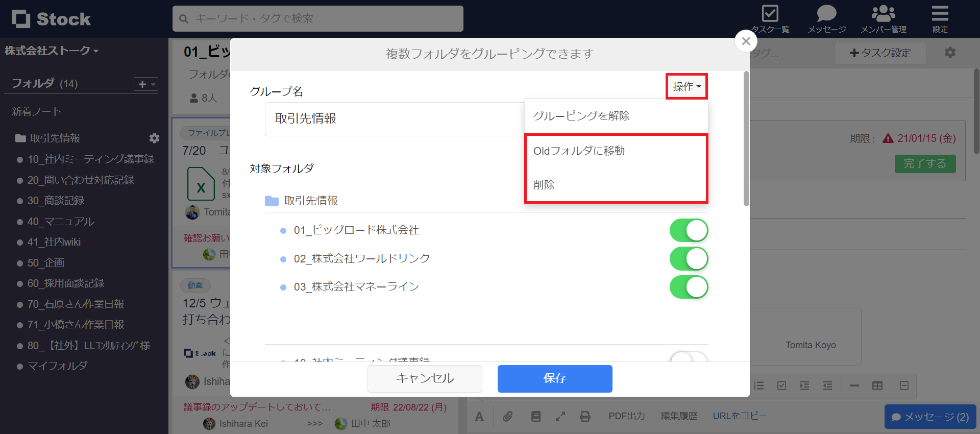Choose Oldフォルダに移動 menu option
The width and height of the screenshot is (980, 434).
coord(579,151)
